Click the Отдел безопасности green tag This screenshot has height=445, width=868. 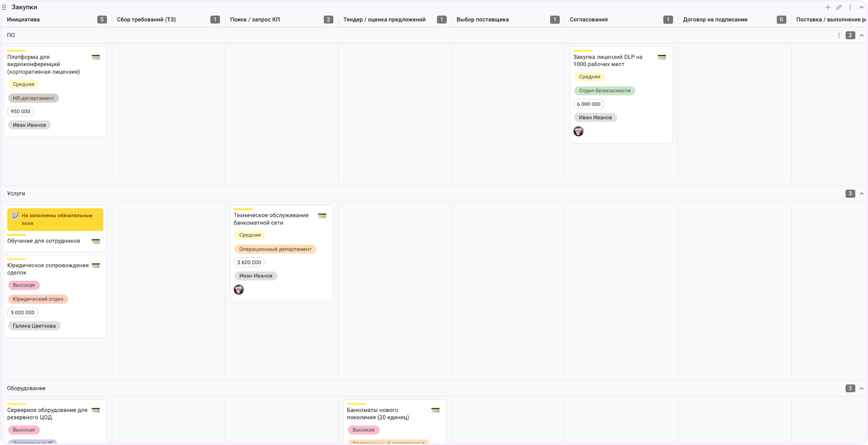click(604, 91)
